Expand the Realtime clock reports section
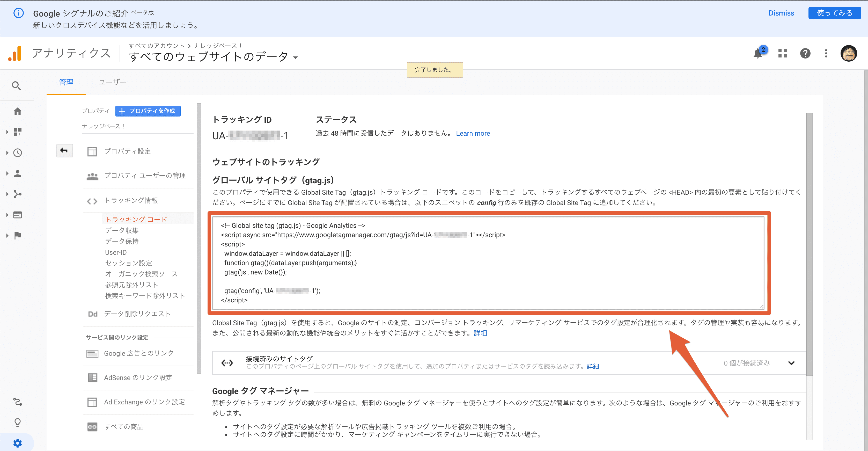The width and height of the screenshot is (868, 451). tap(18, 153)
